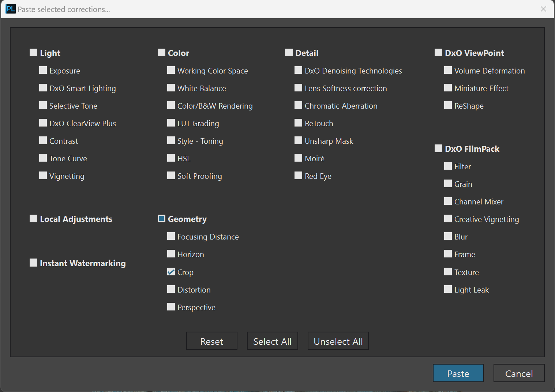Select the ReTouch checkbox
The height and width of the screenshot is (392, 555).
tap(298, 123)
